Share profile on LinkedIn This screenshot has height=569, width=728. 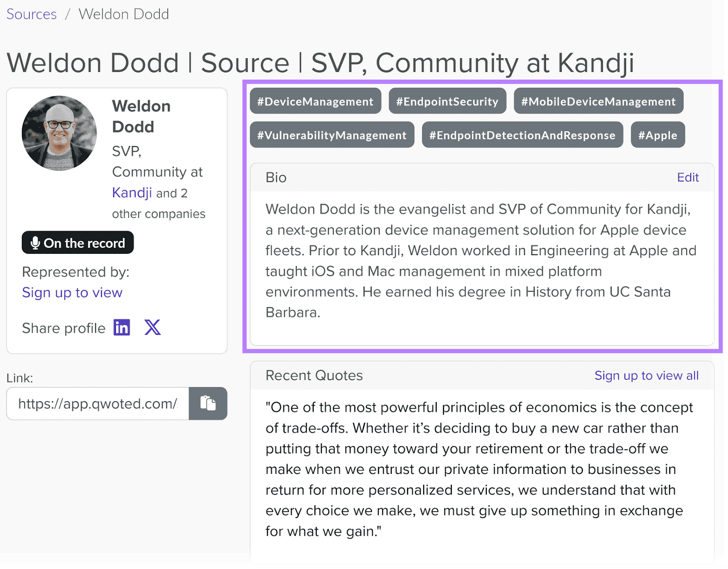(121, 327)
